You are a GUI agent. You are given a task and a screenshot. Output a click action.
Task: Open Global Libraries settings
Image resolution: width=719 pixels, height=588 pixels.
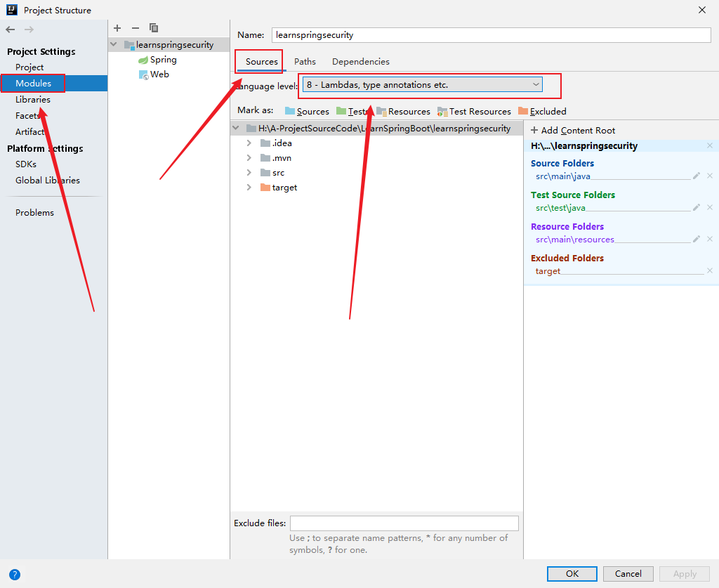click(48, 180)
